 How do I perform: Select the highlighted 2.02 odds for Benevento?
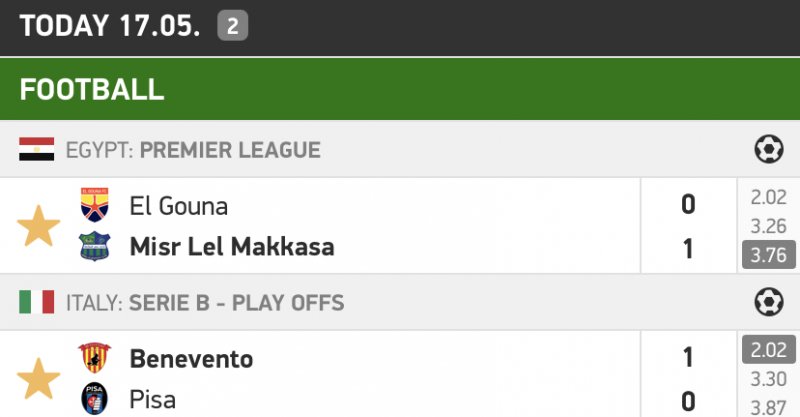tap(768, 351)
